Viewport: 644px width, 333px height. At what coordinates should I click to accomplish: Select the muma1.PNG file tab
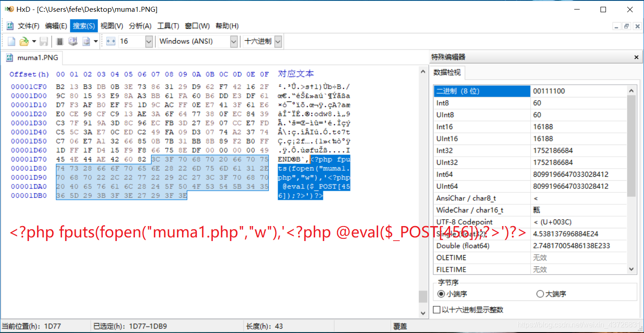[32, 58]
